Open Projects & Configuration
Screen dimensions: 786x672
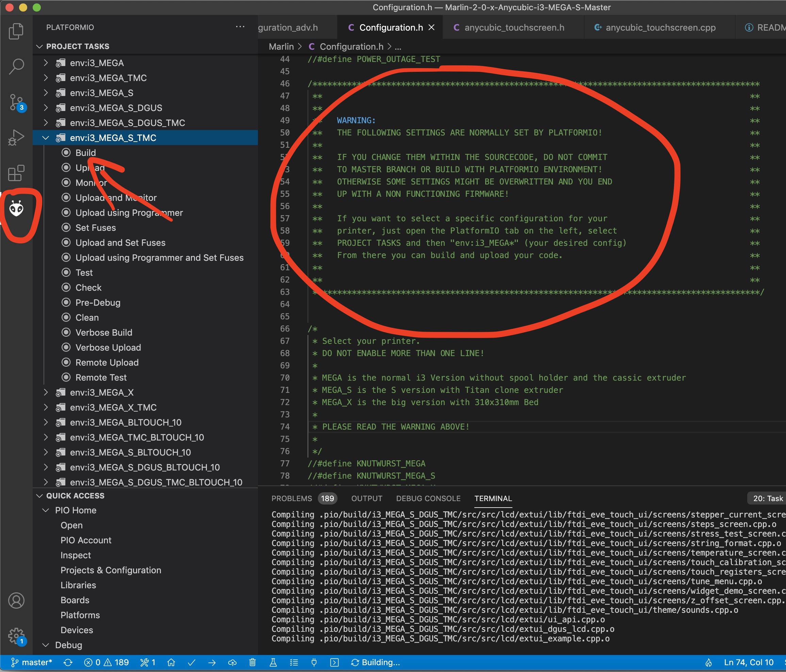pyautogui.click(x=111, y=570)
